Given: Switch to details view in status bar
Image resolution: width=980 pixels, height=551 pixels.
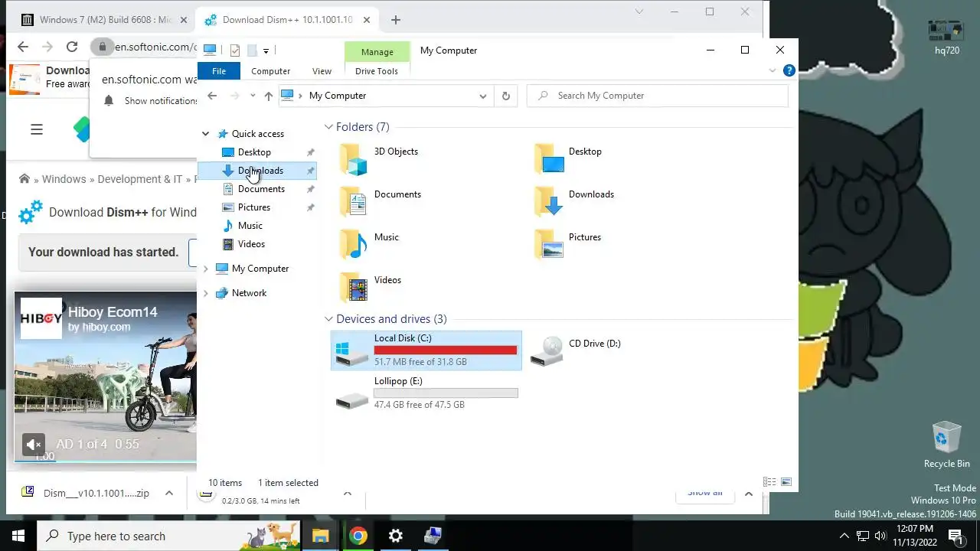Looking at the screenshot, I should tap(769, 482).
